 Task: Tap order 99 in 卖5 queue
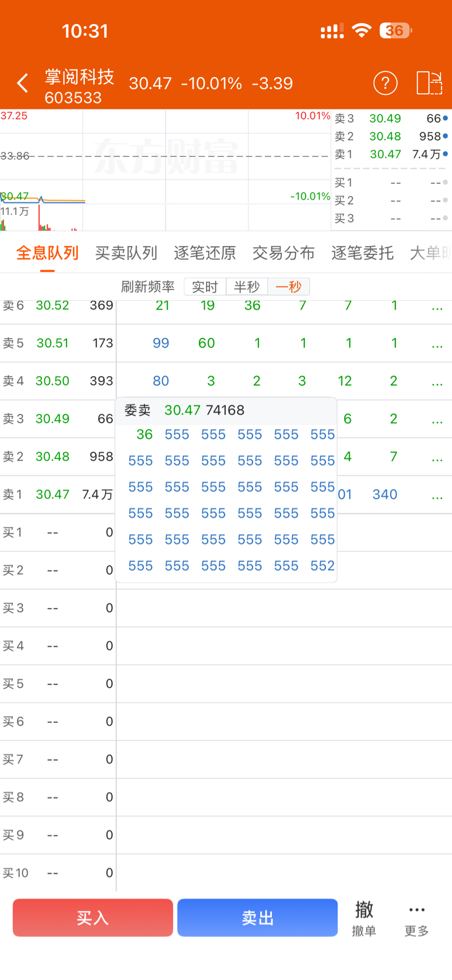(x=161, y=343)
